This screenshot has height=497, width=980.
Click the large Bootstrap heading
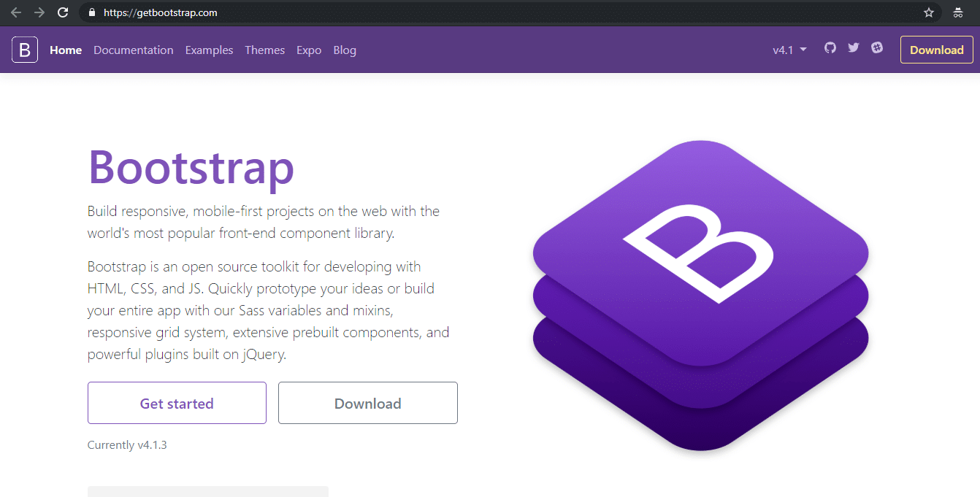[x=191, y=167]
